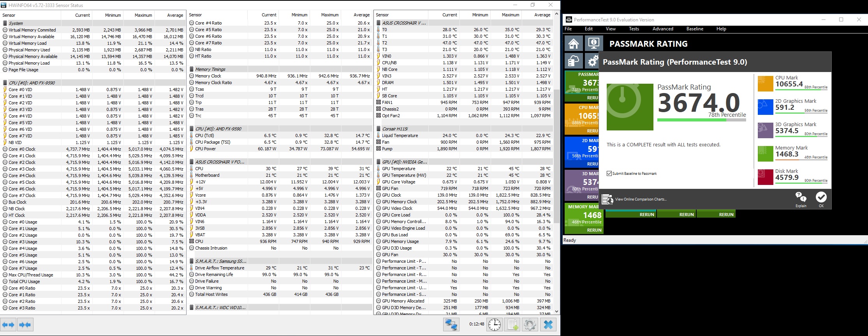Click the PerformanceTest title bar app icon
Viewport: 868px width, 336px height.
click(x=569, y=19)
